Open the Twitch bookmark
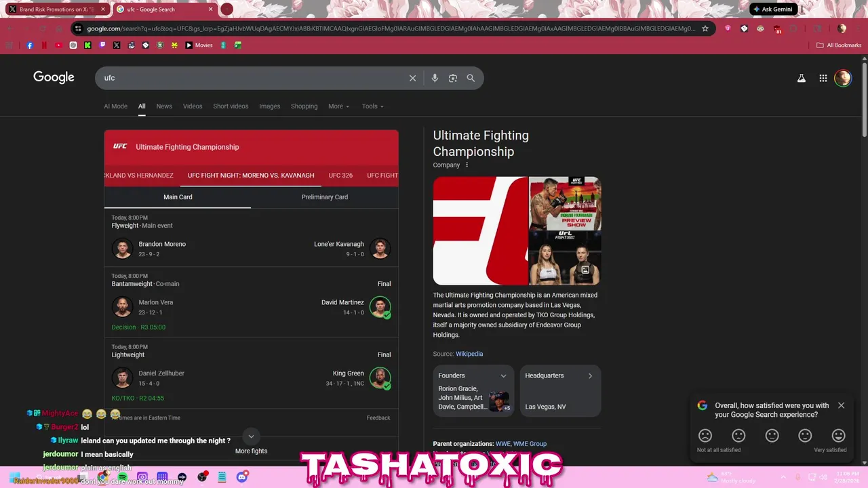The height and width of the screenshot is (488, 868). click(x=102, y=45)
